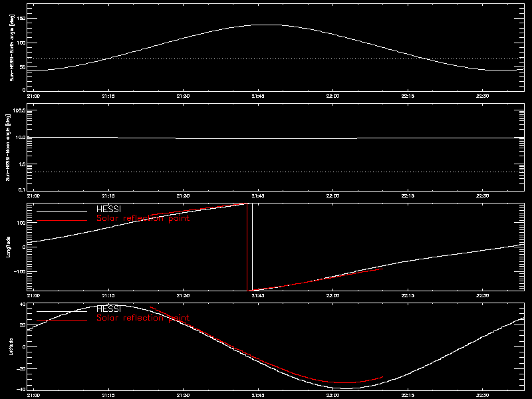Image resolution: width=532 pixels, height=399 pixels.
Task: Click the HESSI legend label in Latitude panel
Action: point(108,309)
